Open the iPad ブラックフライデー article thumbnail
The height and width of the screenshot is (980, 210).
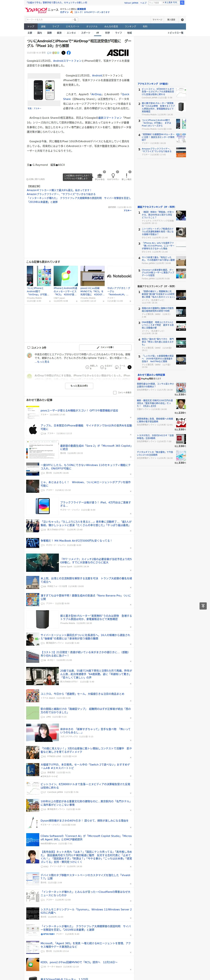click(x=42, y=506)
